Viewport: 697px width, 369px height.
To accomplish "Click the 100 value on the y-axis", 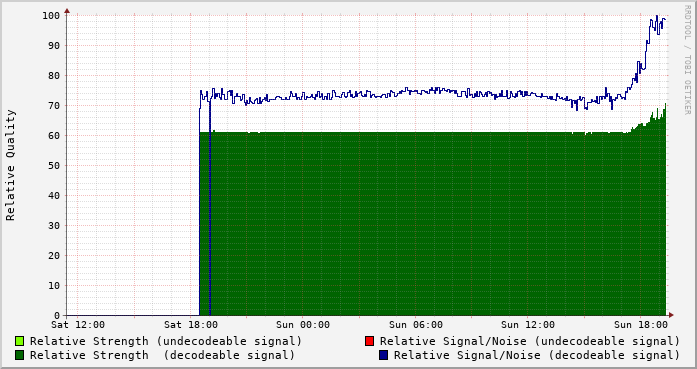I will pos(51,16).
